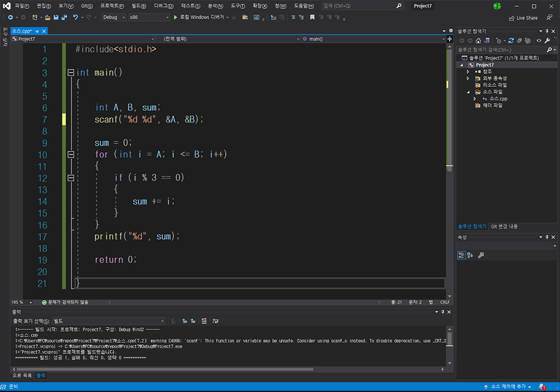560x392 pixels.
Task: Open the output source dropdown showing 빌드
Action: coord(109,321)
